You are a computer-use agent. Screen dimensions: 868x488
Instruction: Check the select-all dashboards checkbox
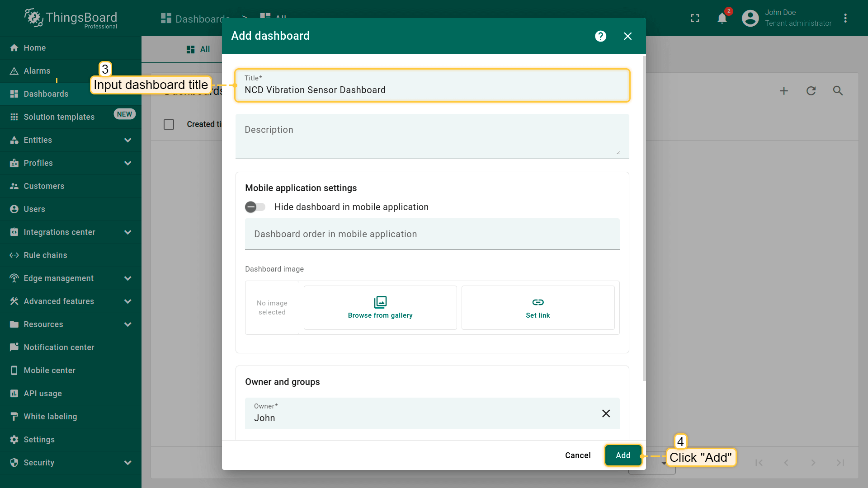(x=169, y=124)
